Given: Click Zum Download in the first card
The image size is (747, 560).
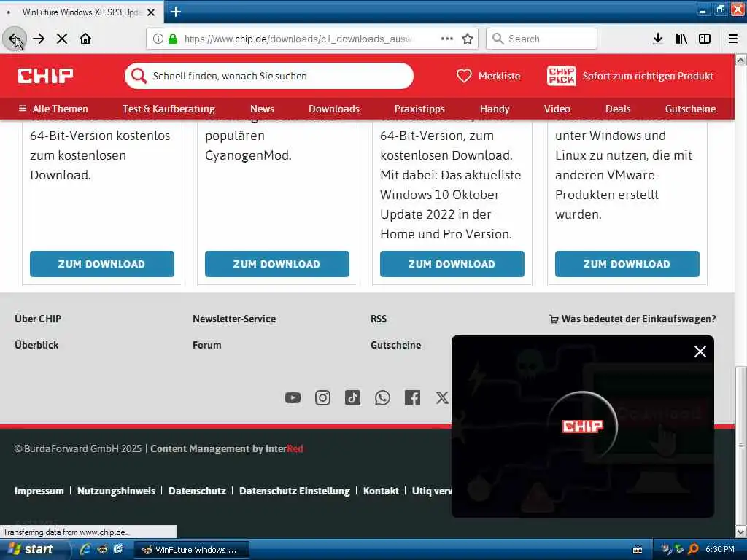Looking at the screenshot, I should click(102, 264).
